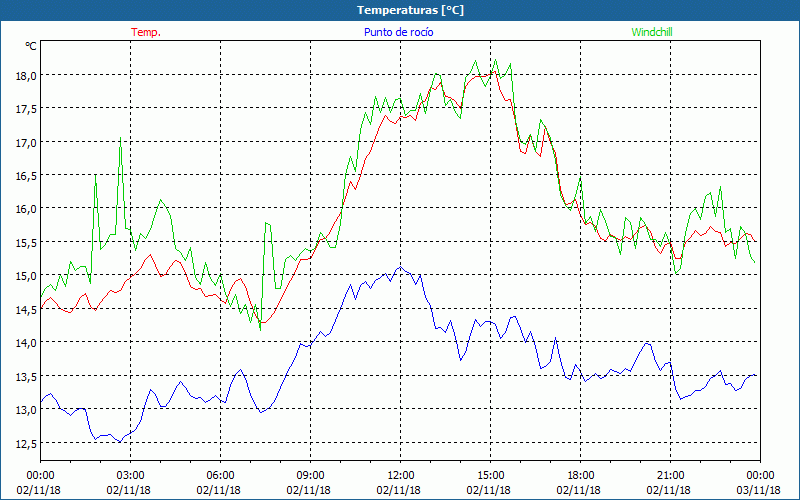The height and width of the screenshot is (500, 800).
Task: Click the 17,5 y-axis value
Action: pos(27,109)
